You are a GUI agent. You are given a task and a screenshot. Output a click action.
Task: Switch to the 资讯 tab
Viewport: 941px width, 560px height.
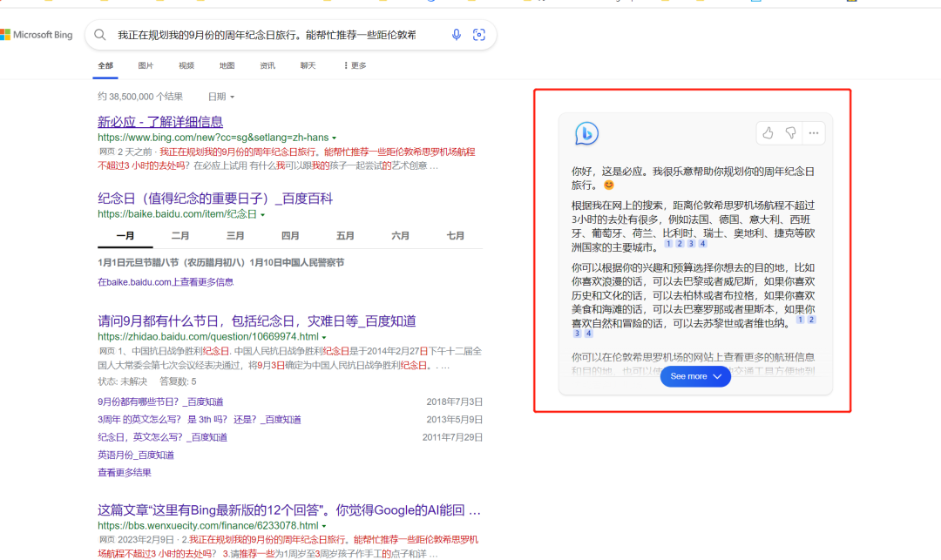[x=267, y=65]
